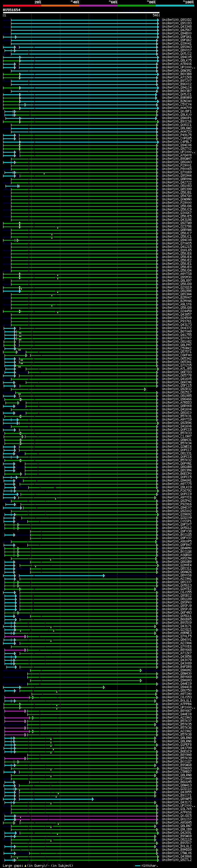Click label UniRef100_A7R4X6

click(177, 64)
